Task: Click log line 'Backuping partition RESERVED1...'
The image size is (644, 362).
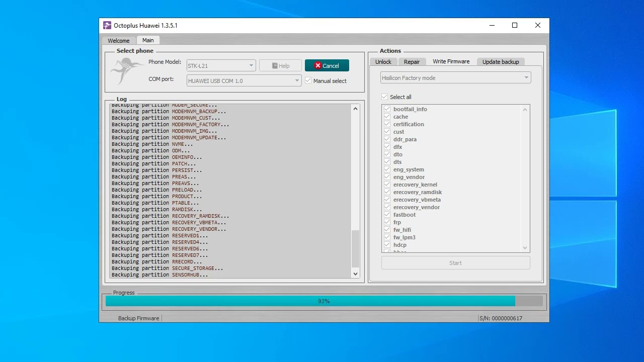Action: tap(159, 236)
